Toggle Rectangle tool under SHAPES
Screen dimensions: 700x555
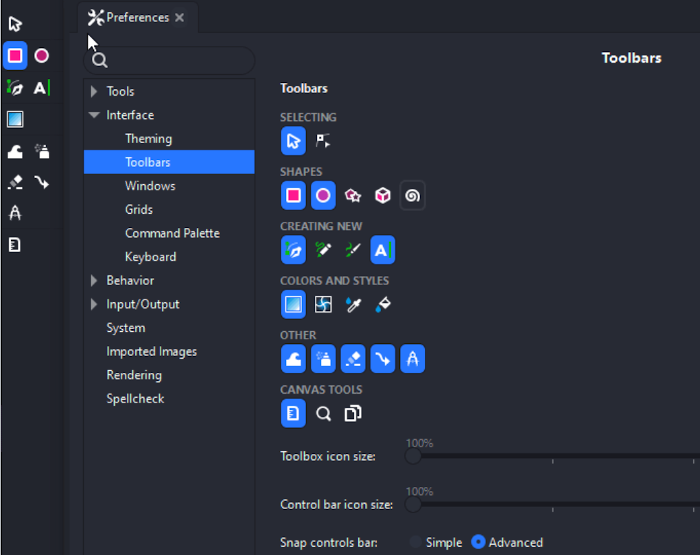click(293, 196)
